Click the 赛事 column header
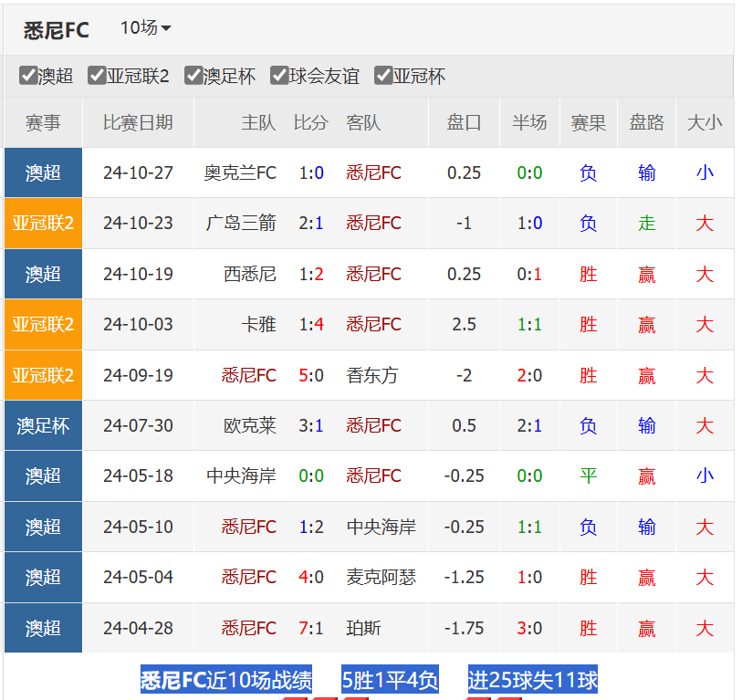This screenshot has width=742, height=700. coord(43,123)
